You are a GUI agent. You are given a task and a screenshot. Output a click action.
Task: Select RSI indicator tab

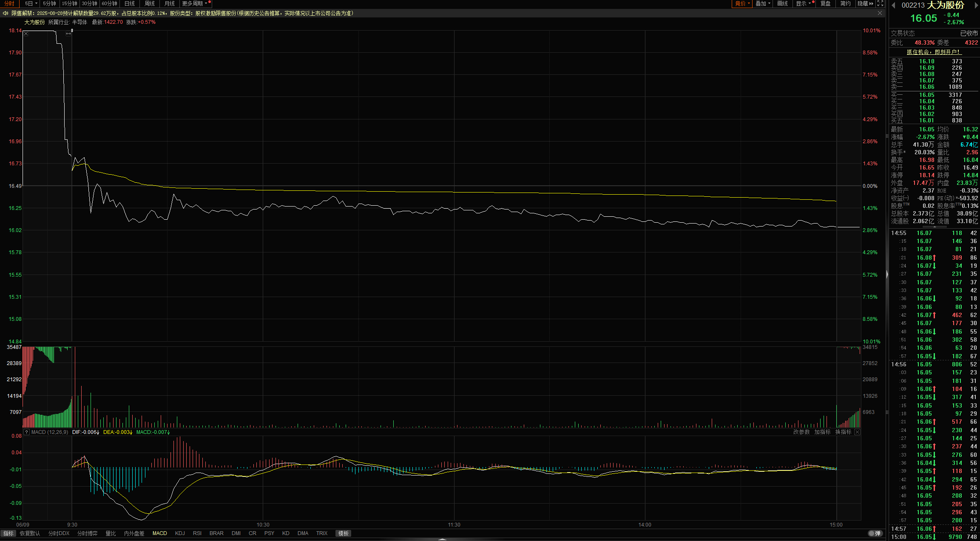tap(197, 533)
